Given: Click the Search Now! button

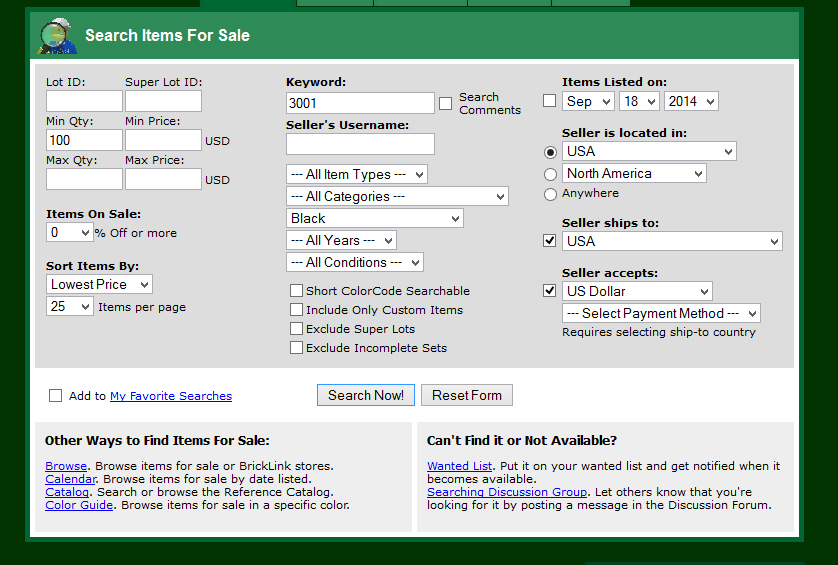Looking at the screenshot, I should pos(366,395).
